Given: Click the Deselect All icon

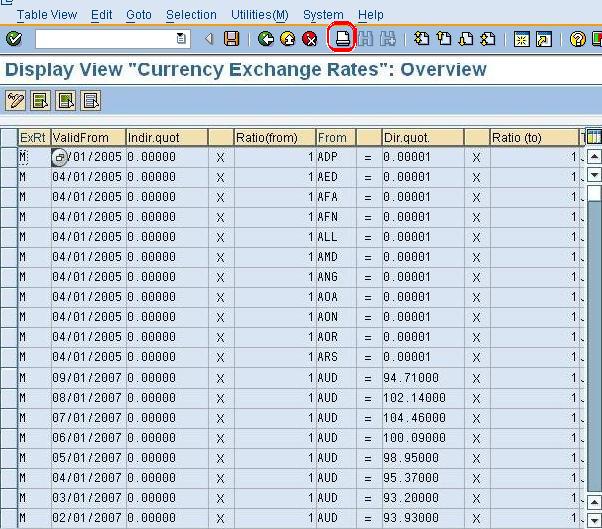Looking at the screenshot, I should [x=91, y=101].
